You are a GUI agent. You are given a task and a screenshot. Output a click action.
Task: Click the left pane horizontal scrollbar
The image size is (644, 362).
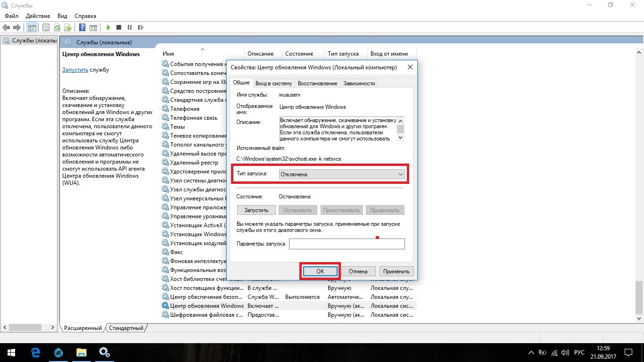click(x=29, y=327)
